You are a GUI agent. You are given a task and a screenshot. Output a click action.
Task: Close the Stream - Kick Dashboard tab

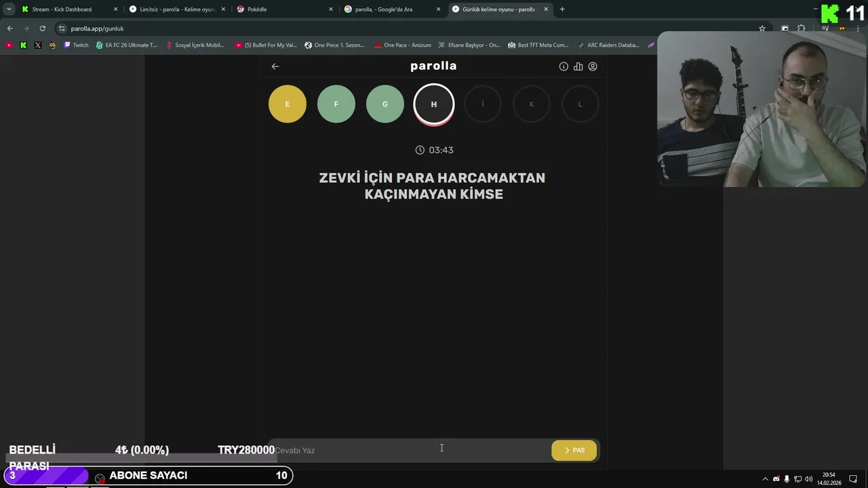[x=115, y=9]
